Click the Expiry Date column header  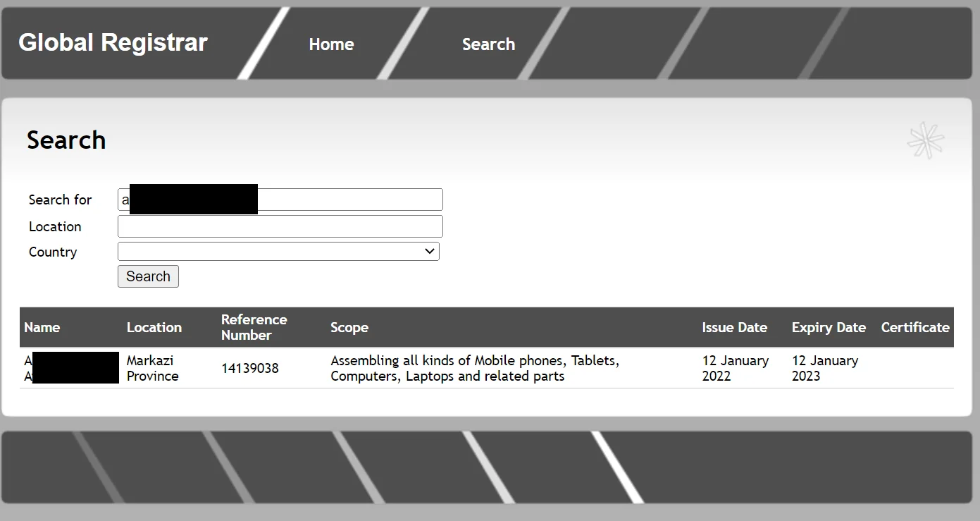829,327
